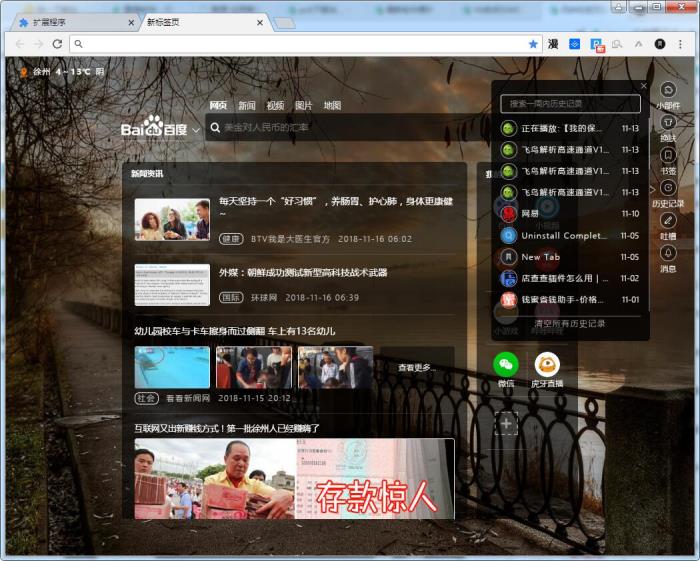Open the 吐槽 feedback sidebar icon
700x561 pixels.
tap(668, 220)
